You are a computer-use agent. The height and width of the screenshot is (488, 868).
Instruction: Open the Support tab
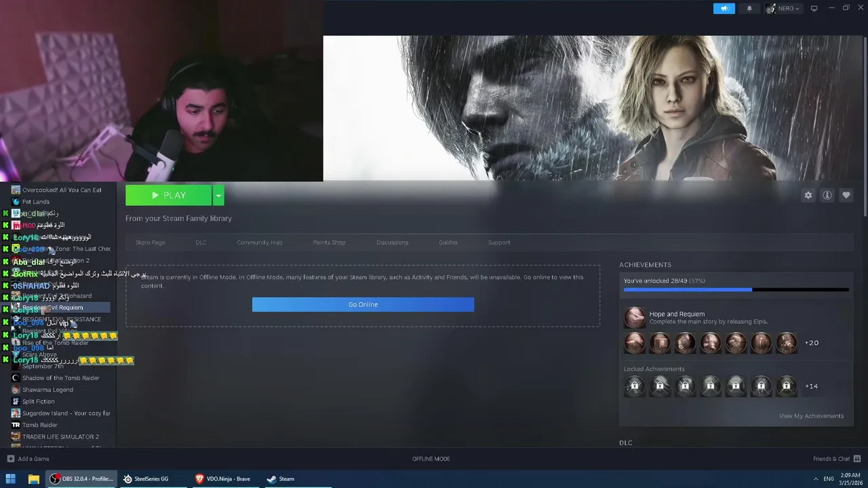tap(498, 243)
